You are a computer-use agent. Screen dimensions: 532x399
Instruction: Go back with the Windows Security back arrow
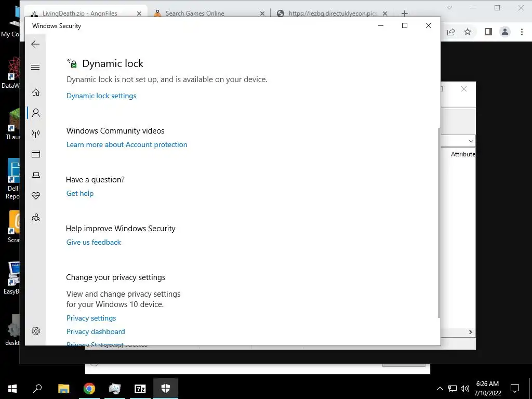click(35, 44)
